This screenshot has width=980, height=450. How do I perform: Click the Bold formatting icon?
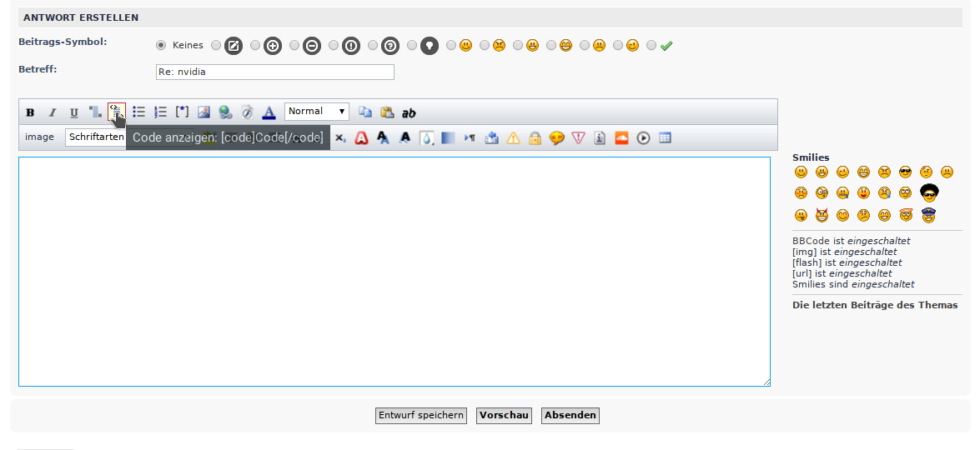tap(30, 112)
